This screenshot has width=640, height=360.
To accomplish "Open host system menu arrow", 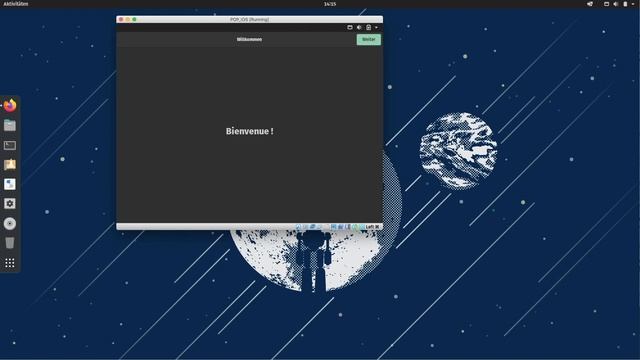I will (x=633, y=4).
